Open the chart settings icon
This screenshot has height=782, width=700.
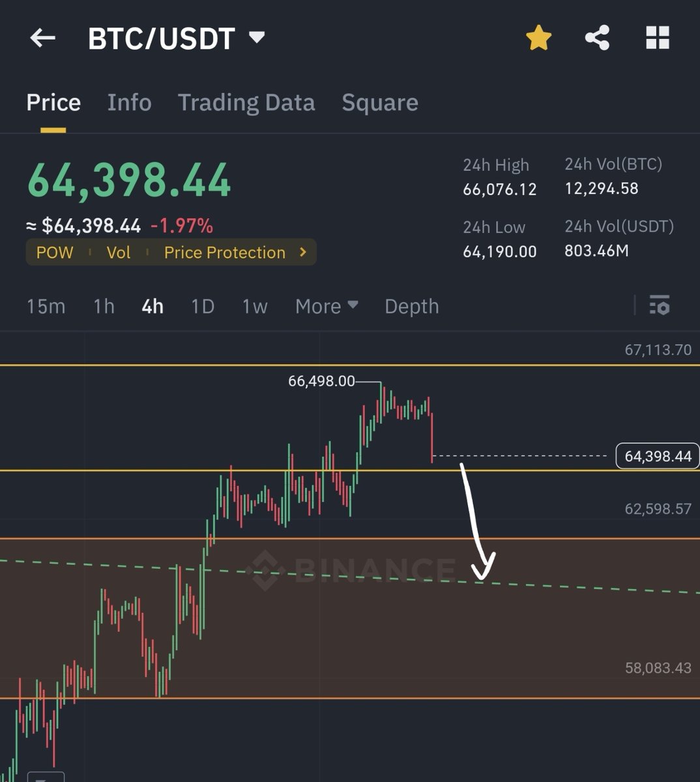pyautogui.click(x=660, y=305)
